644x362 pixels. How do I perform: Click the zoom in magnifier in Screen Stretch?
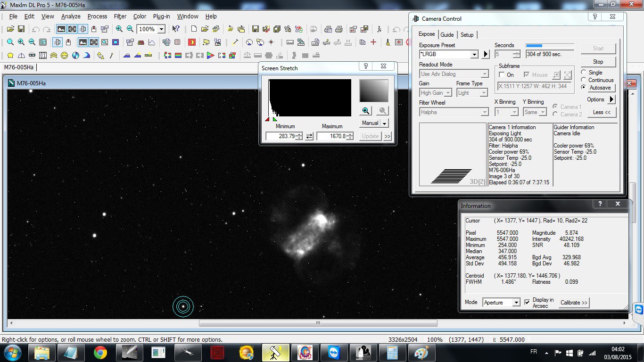pyautogui.click(x=366, y=111)
